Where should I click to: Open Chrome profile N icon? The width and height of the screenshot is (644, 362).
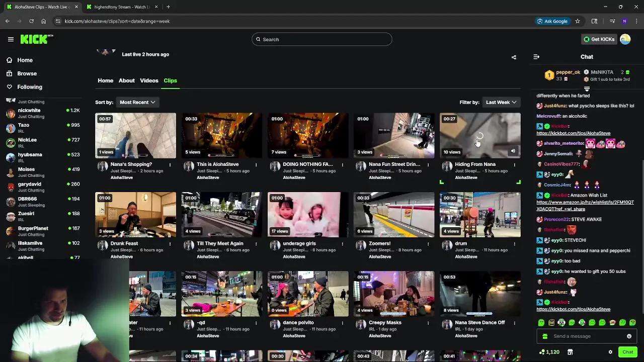pos(624,21)
